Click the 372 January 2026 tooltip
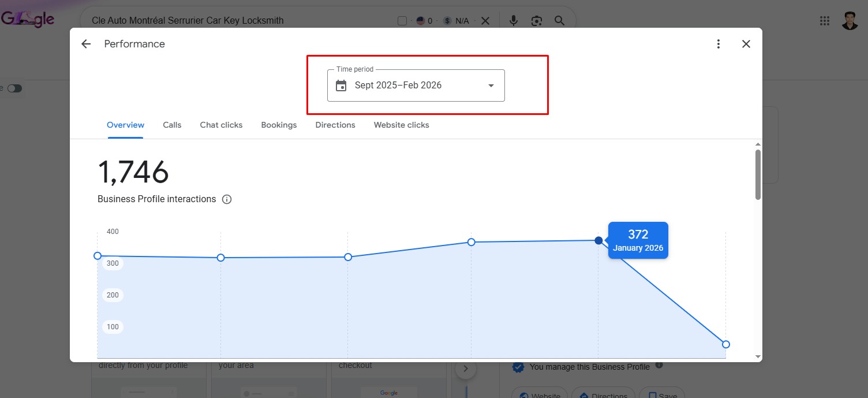 [x=638, y=240]
